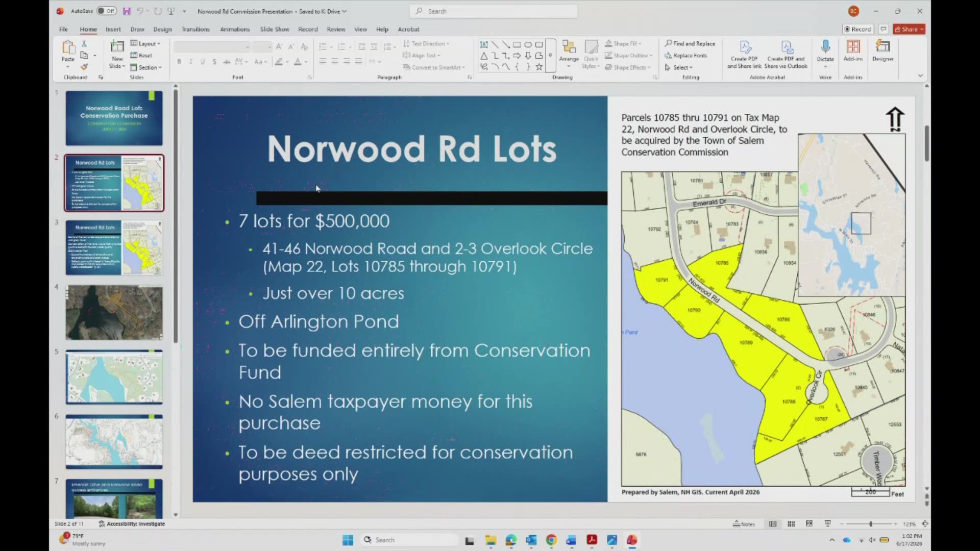Image resolution: width=980 pixels, height=551 pixels.
Task: Toggle Bold formatting
Action: tap(179, 62)
